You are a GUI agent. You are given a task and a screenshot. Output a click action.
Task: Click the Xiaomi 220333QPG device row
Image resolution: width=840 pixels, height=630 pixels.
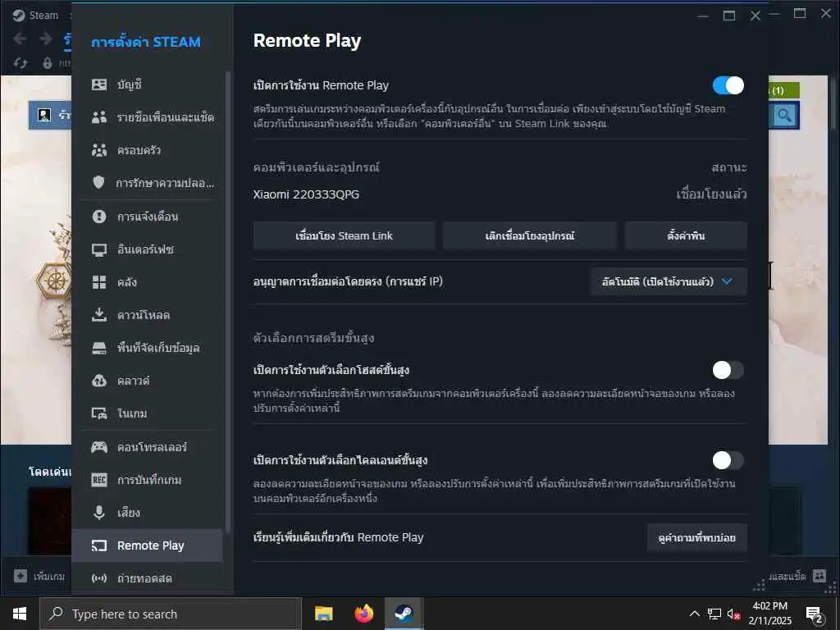pyautogui.click(x=500, y=194)
